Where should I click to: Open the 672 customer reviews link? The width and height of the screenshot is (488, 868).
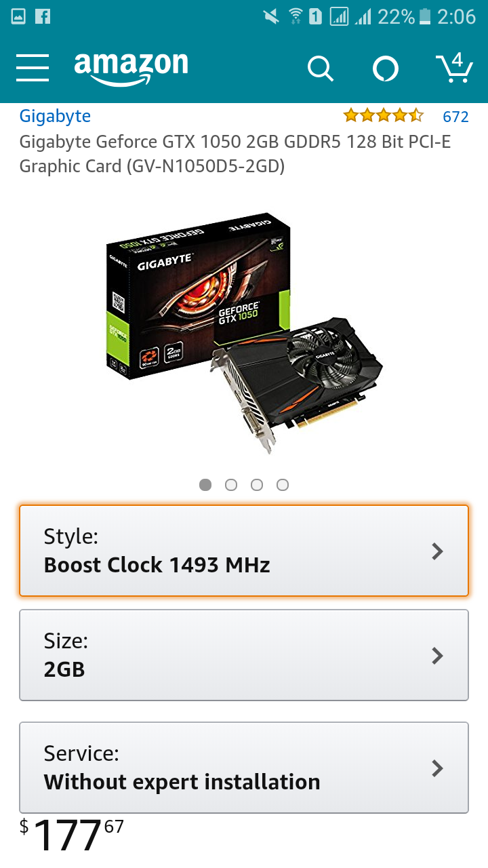[455, 117]
